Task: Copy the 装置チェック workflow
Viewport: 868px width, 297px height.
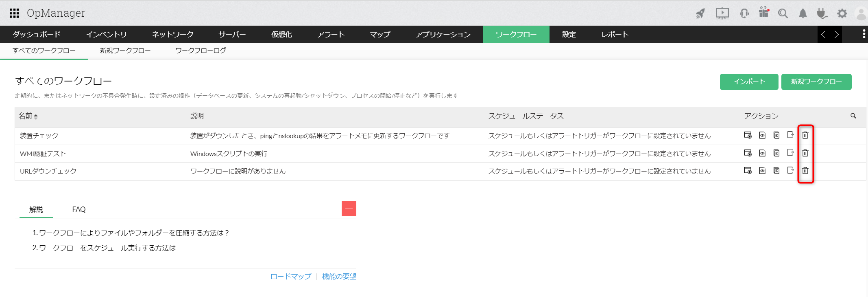Action: [x=776, y=135]
